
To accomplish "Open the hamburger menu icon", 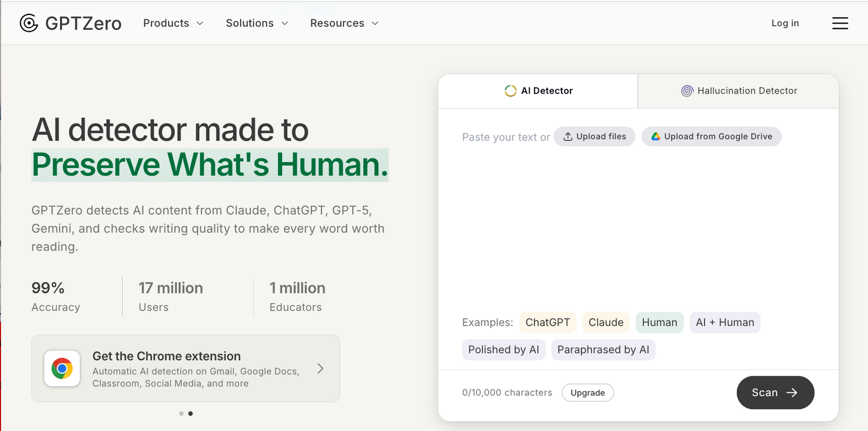I will pyautogui.click(x=840, y=23).
